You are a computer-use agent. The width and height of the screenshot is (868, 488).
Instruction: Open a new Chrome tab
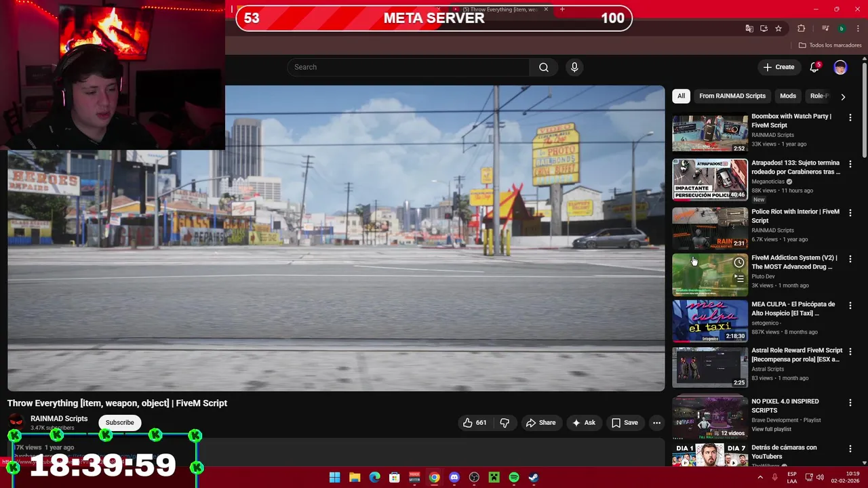[562, 9]
